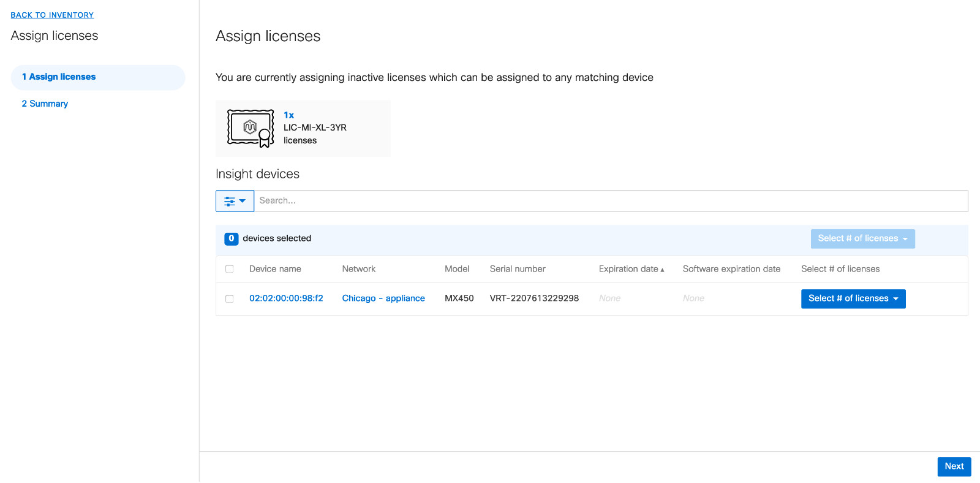The height and width of the screenshot is (483, 980).
Task: Check the box for device 02:02:00:00:98:f2
Action: pos(230,299)
